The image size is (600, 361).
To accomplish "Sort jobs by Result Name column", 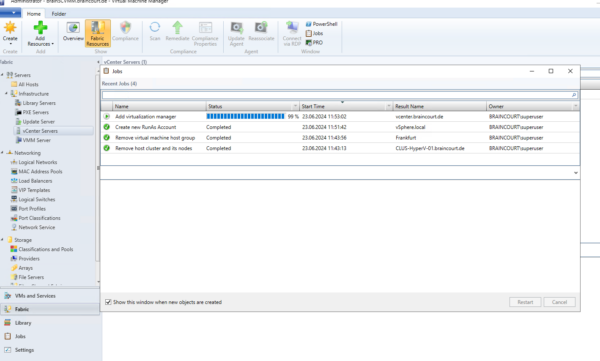I will [x=440, y=106].
